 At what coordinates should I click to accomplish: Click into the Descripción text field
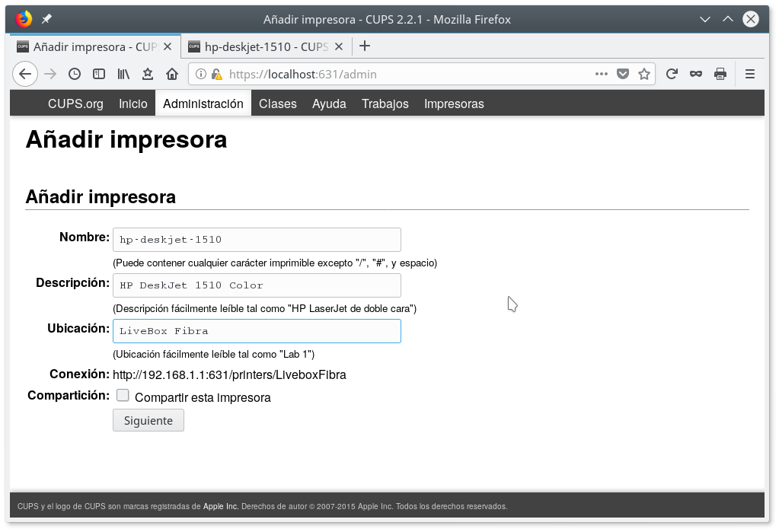pyautogui.click(x=257, y=285)
